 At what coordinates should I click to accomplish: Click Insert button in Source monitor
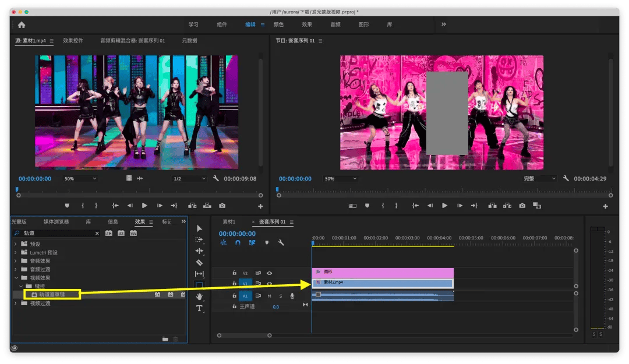192,206
